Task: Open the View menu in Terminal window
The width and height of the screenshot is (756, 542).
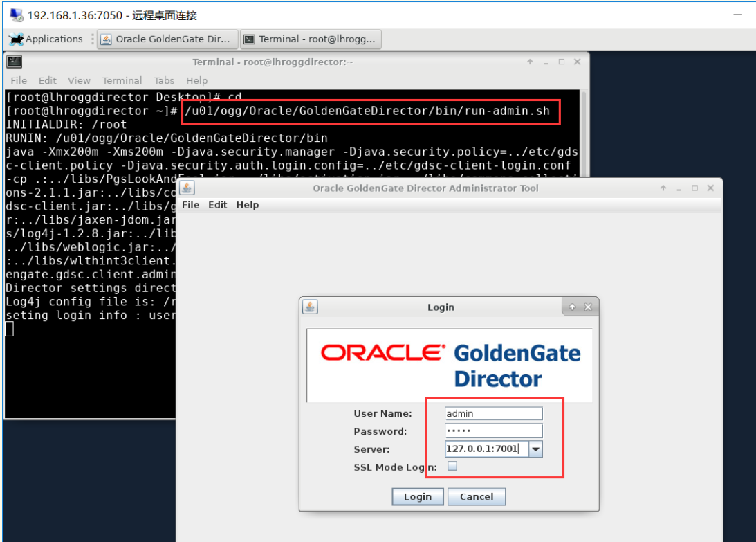Action: pyautogui.click(x=79, y=80)
